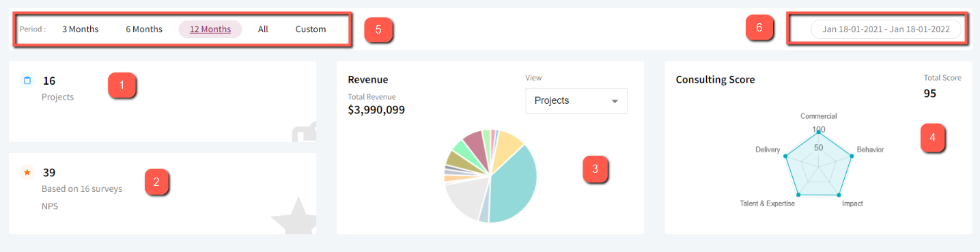Click the Commercial axis on radar chart

pyautogui.click(x=818, y=116)
